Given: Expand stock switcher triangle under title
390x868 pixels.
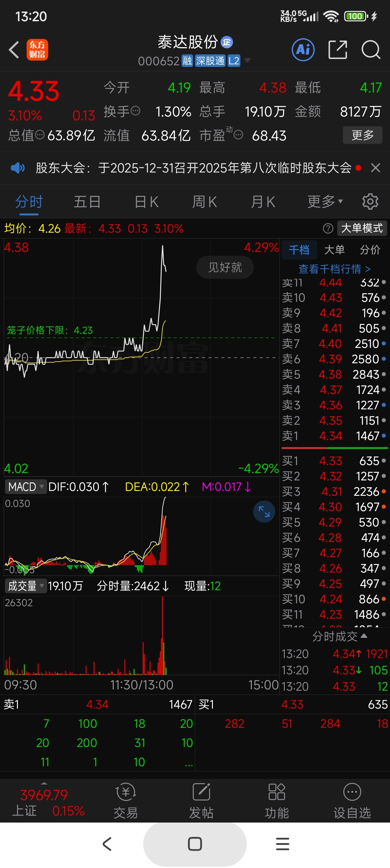Looking at the screenshot, I should pyautogui.click(x=247, y=61).
